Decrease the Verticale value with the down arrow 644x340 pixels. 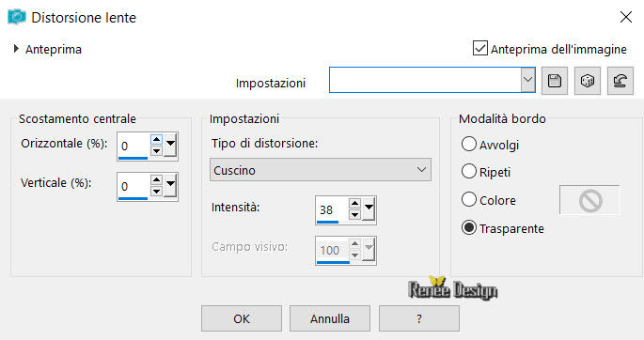156,192
